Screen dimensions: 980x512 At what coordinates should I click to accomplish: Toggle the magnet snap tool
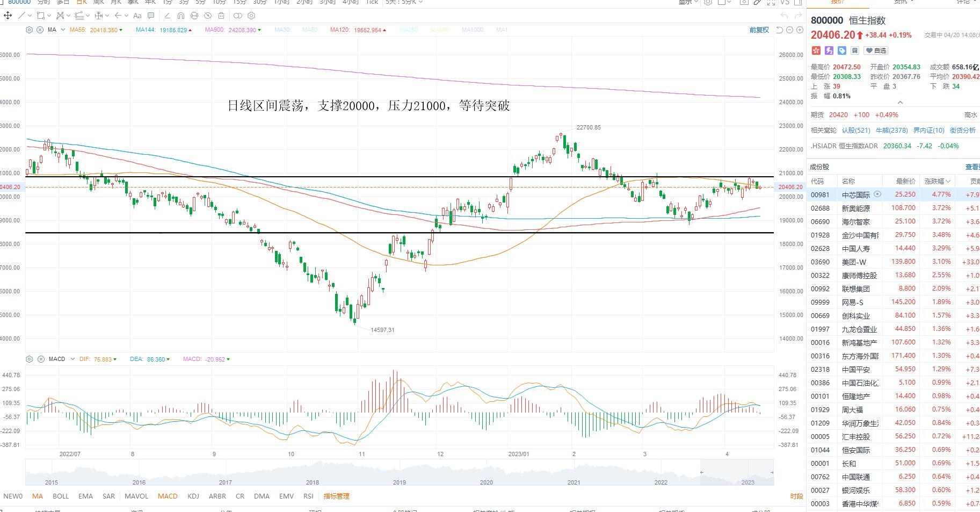[180, 16]
